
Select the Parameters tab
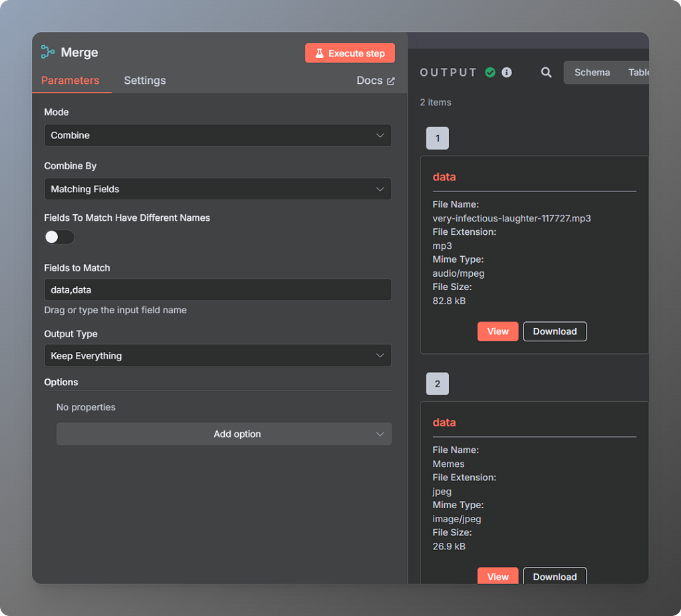[x=71, y=80]
